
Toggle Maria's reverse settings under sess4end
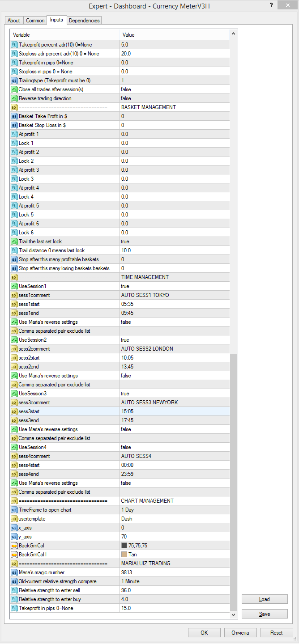pos(174,483)
